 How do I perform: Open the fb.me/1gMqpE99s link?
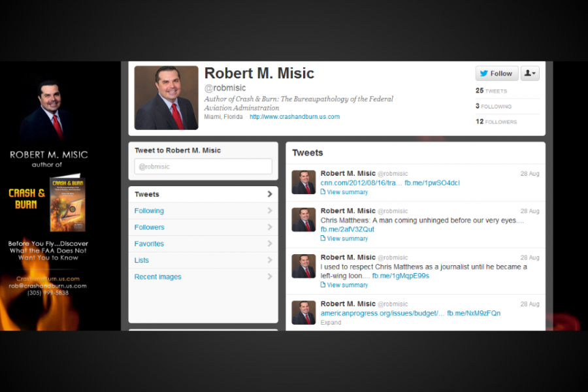[x=400, y=276]
